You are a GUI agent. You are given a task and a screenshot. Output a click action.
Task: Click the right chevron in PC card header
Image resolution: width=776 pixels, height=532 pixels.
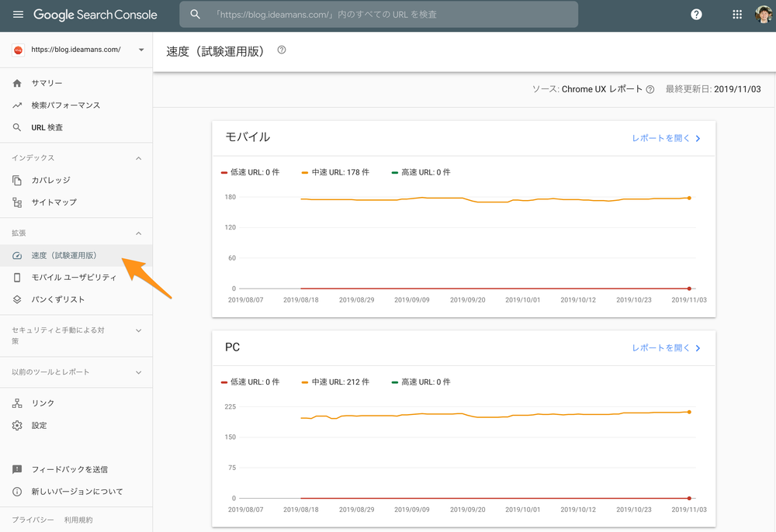coord(698,348)
